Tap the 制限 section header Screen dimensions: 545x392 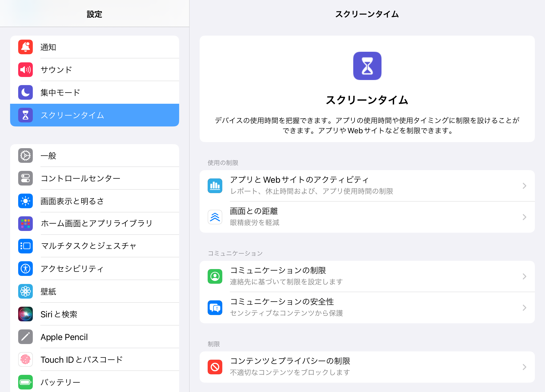coord(214,344)
